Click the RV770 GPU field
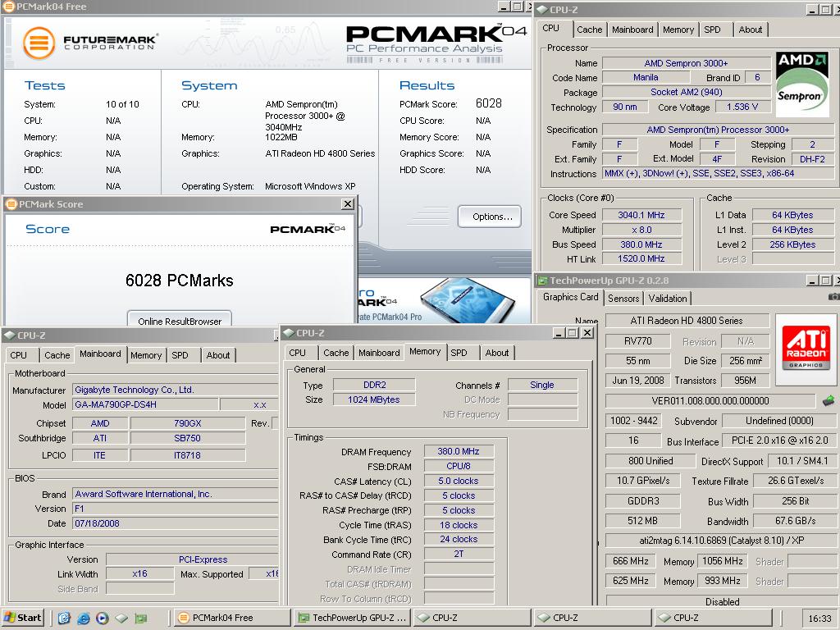 (x=637, y=341)
